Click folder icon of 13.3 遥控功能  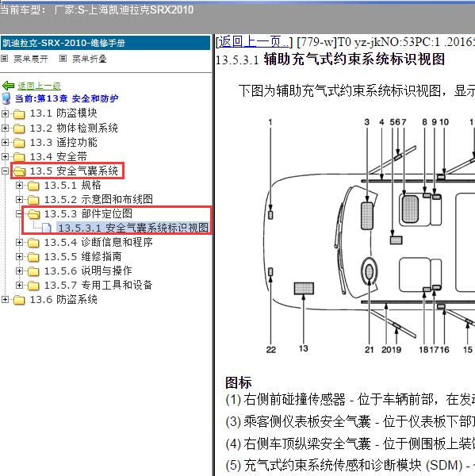point(19,143)
